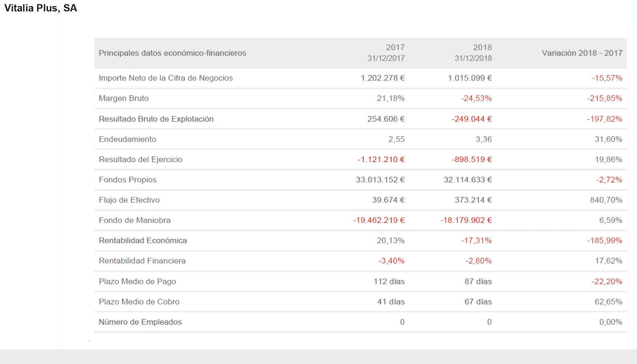The height and width of the screenshot is (364, 637).
Task: Click the Variación 2018 - 2017 header
Action: click(x=582, y=53)
